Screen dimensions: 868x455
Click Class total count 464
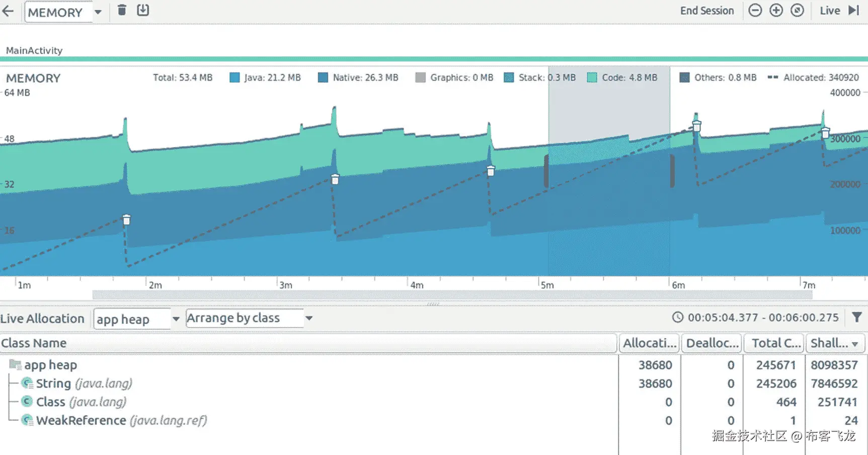[x=786, y=402]
